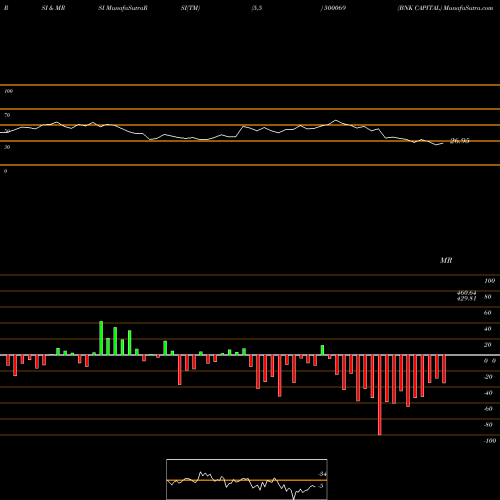Click the "100" label on the RSI axis
The height and width of the screenshot is (500, 500).
pos(9,91)
